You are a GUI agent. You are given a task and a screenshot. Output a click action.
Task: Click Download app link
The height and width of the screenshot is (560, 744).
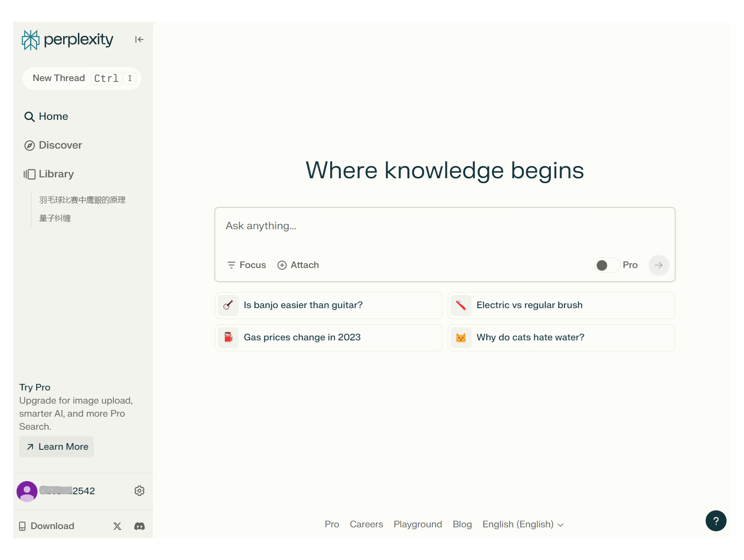[47, 526]
